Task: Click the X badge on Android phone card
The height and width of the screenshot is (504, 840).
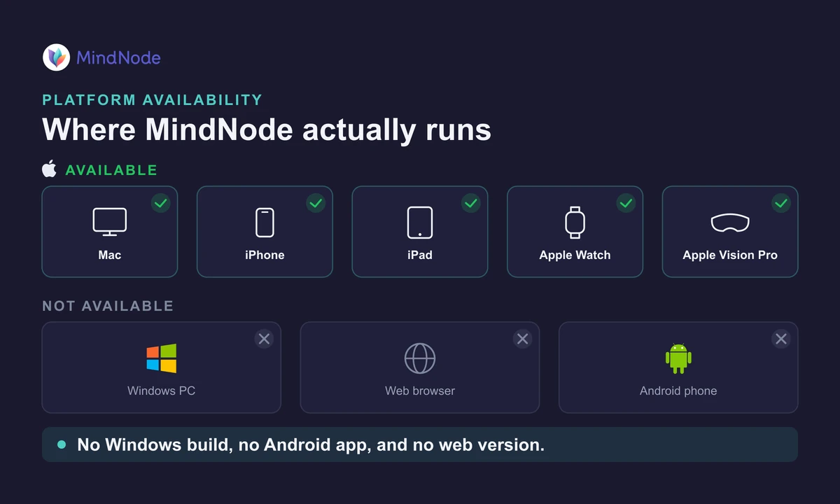Action: 781,339
